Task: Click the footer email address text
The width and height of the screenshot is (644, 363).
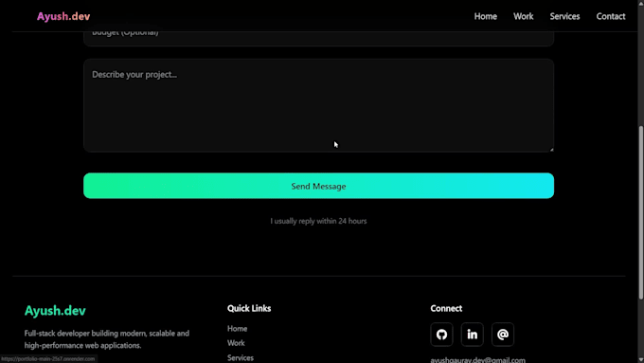Action: point(477,360)
